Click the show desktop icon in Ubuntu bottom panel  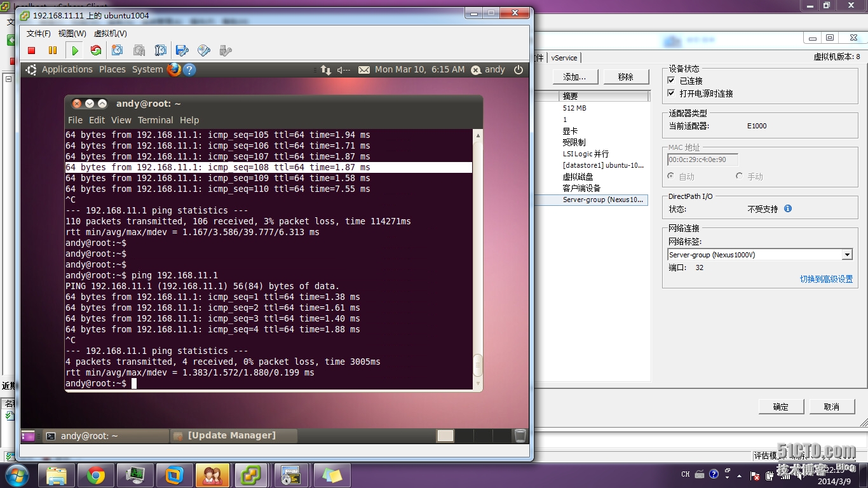(29, 436)
